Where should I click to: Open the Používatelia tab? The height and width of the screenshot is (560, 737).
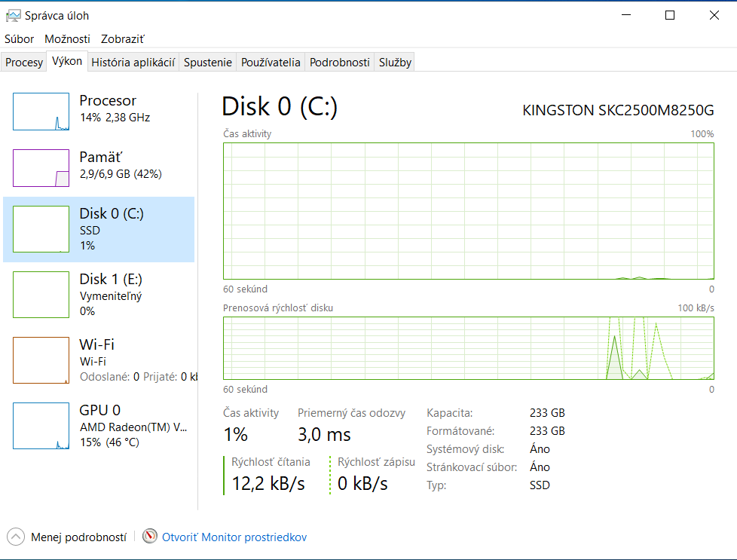271,63
